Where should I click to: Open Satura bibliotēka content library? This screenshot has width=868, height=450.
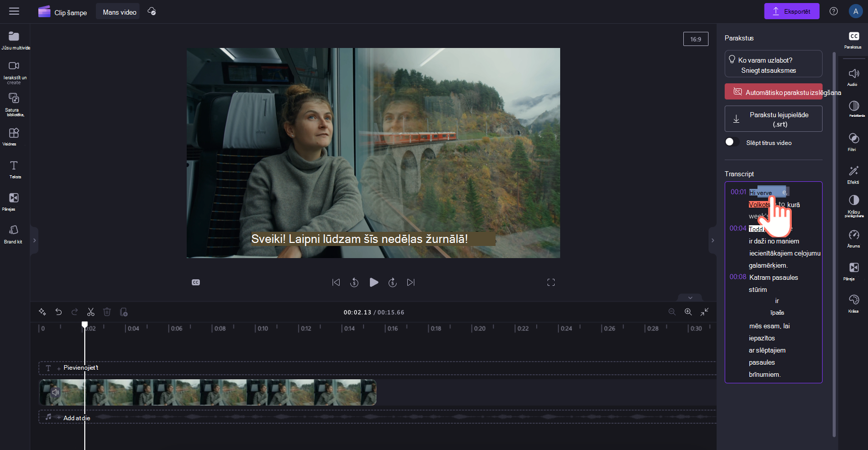pyautogui.click(x=14, y=105)
